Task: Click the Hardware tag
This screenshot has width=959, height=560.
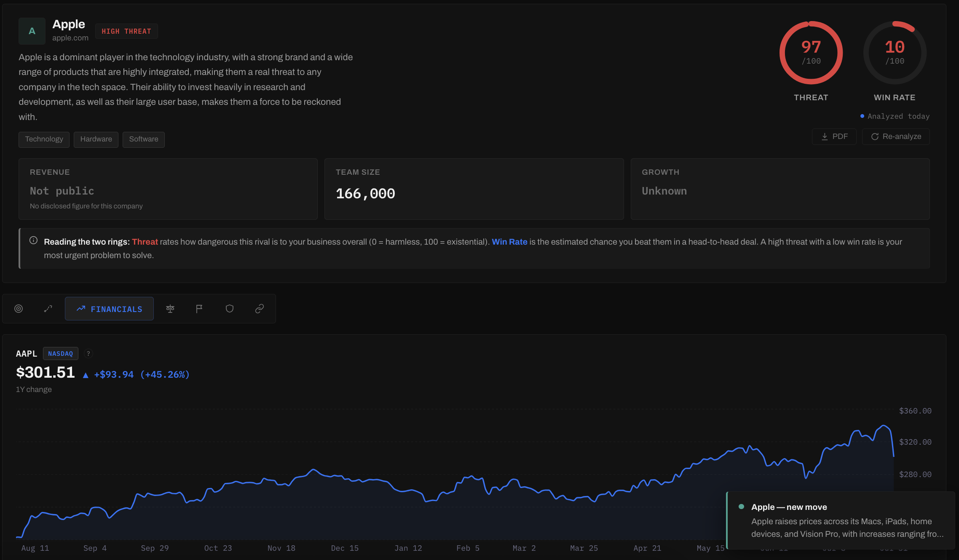Action: pyautogui.click(x=96, y=139)
